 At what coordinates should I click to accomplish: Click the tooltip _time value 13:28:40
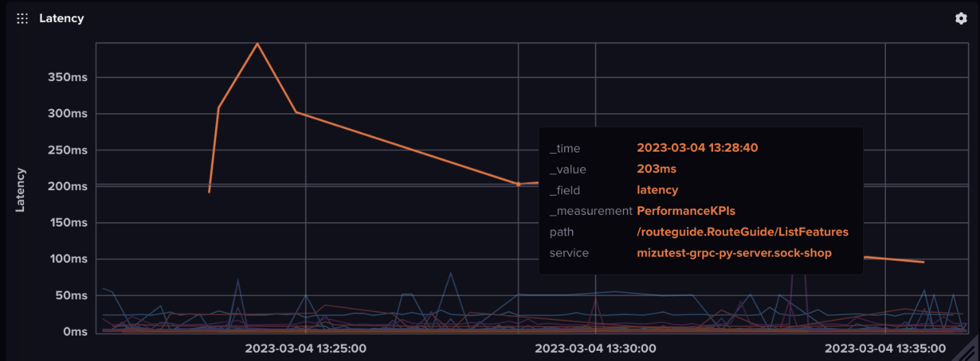click(697, 148)
